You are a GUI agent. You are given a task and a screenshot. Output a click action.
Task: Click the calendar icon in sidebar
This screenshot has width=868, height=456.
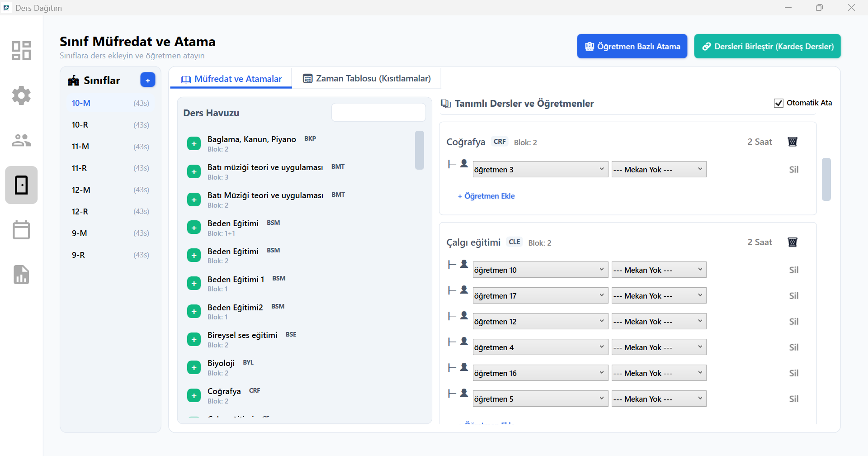pos(21,230)
